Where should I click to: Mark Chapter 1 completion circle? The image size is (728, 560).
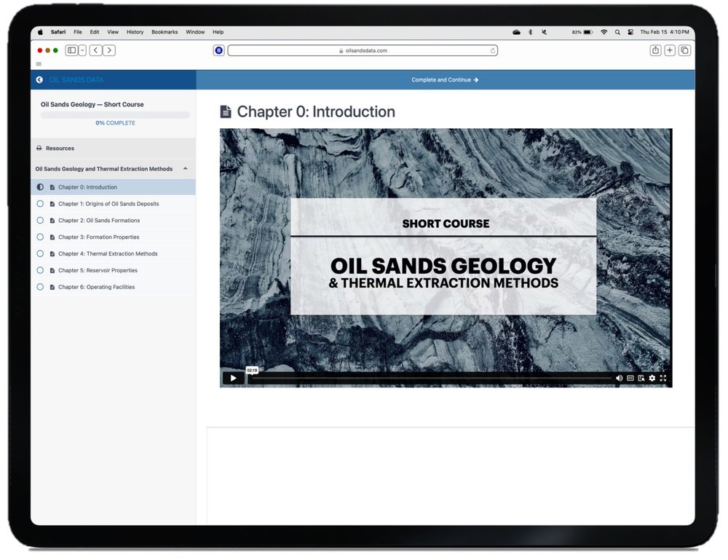[x=40, y=204]
